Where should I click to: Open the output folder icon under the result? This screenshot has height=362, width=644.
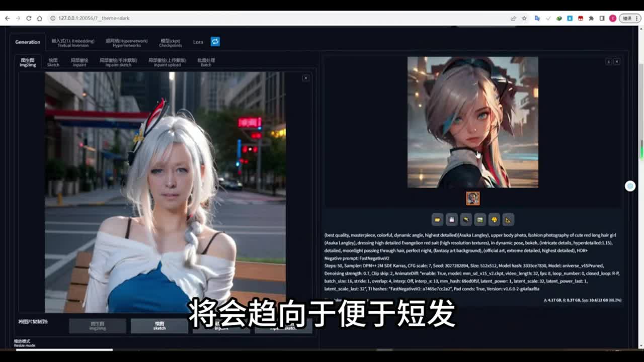(437, 220)
